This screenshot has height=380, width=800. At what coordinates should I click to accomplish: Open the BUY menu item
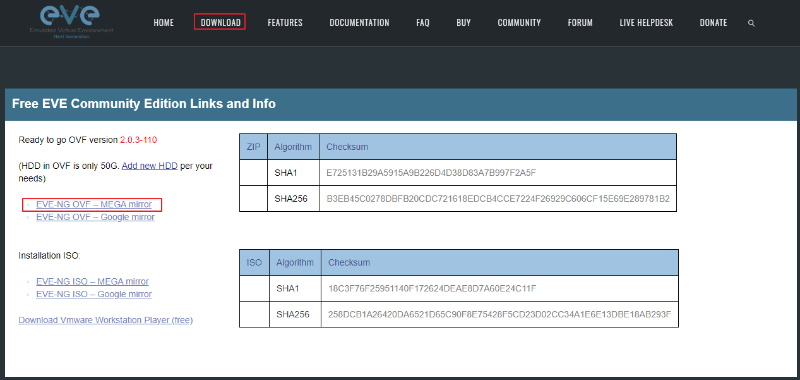pyautogui.click(x=463, y=23)
